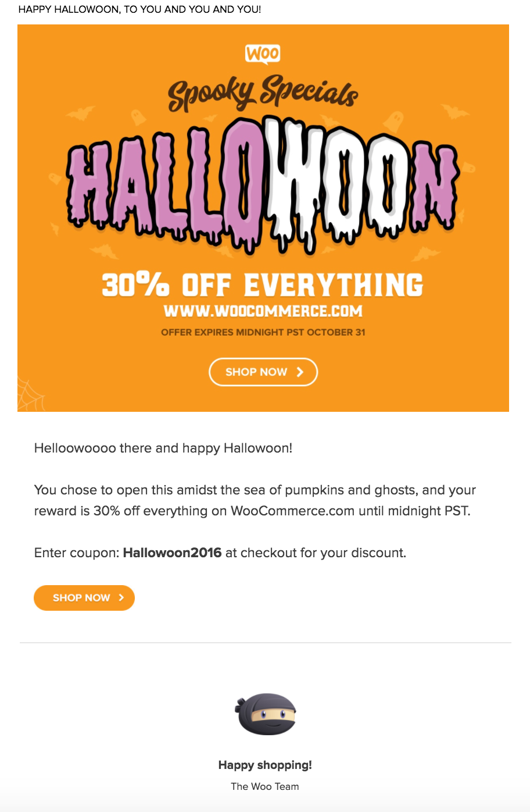
Task: Click the Hallowoon2016 coupon code
Action: coord(172,553)
